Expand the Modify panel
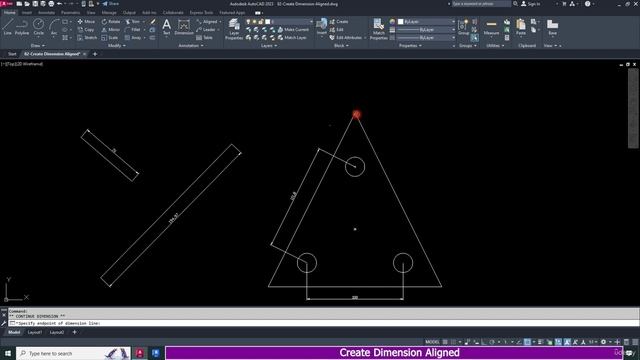The image size is (640, 360). 116,46
